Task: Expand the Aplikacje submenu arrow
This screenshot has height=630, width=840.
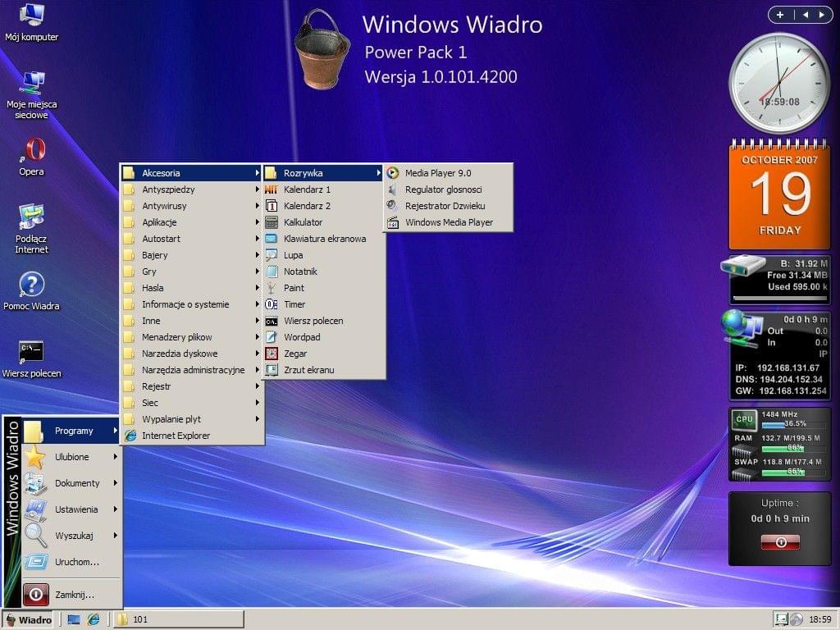Action: 258,222
